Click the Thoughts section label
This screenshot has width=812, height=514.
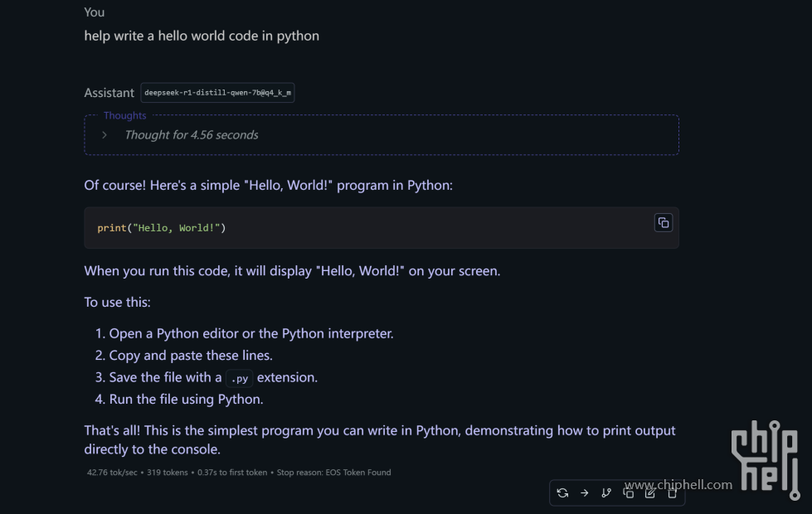point(124,116)
